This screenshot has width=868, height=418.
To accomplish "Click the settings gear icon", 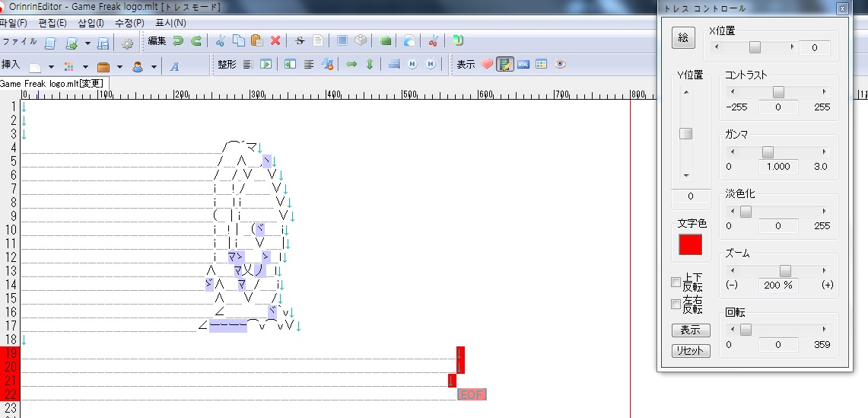I will click(127, 43).
